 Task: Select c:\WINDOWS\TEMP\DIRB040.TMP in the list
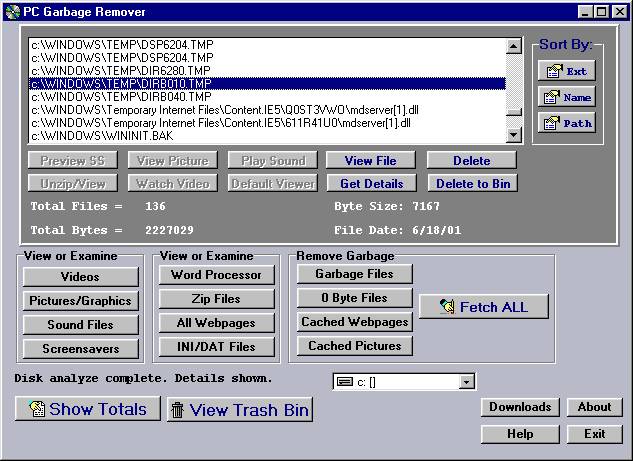267,96
